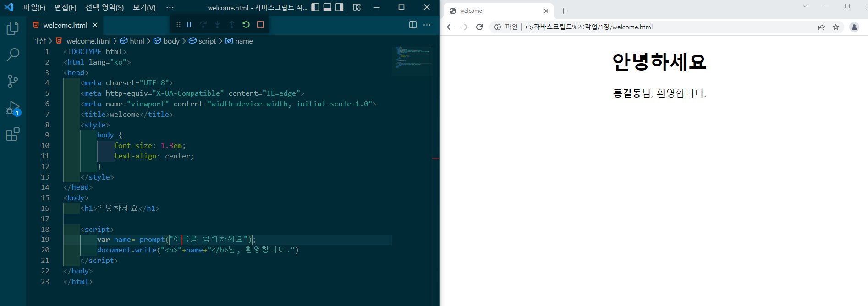Open the Source Control view
The width and height of the screenshot is (868, 306).
point(13,82)
